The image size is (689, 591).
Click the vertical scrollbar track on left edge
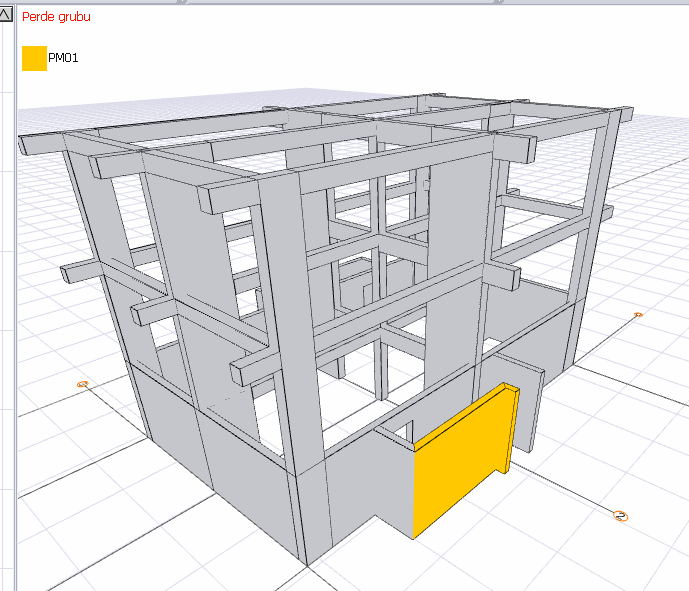(7, 308)
